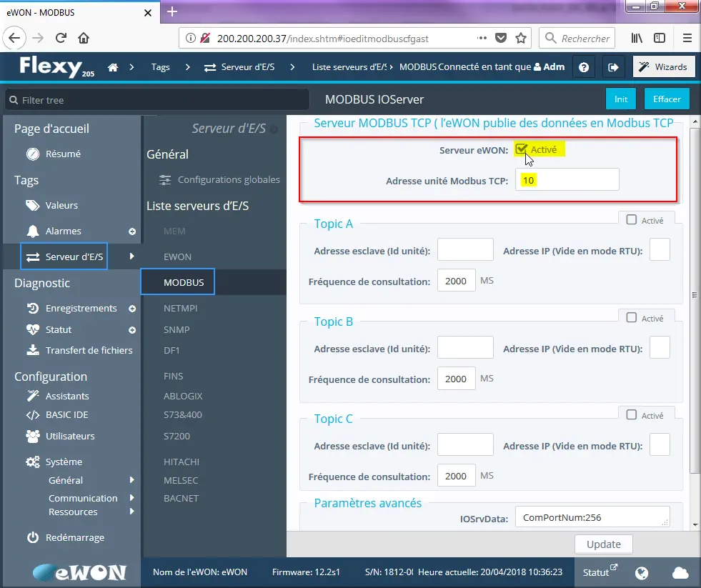
Task: Click the Utilisateurs group icon
Action: [x=33, y=436]
